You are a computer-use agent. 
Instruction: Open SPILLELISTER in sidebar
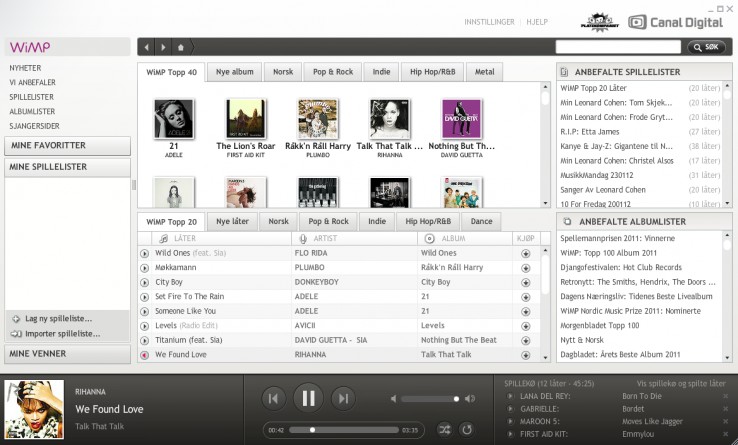pyautogui.click(x=32, y=97)
